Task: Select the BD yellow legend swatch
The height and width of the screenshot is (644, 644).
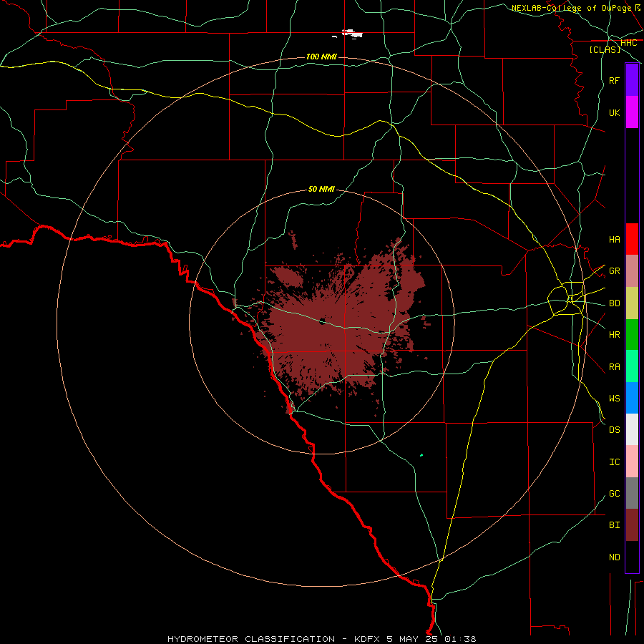Action: (x=632, y=303)
